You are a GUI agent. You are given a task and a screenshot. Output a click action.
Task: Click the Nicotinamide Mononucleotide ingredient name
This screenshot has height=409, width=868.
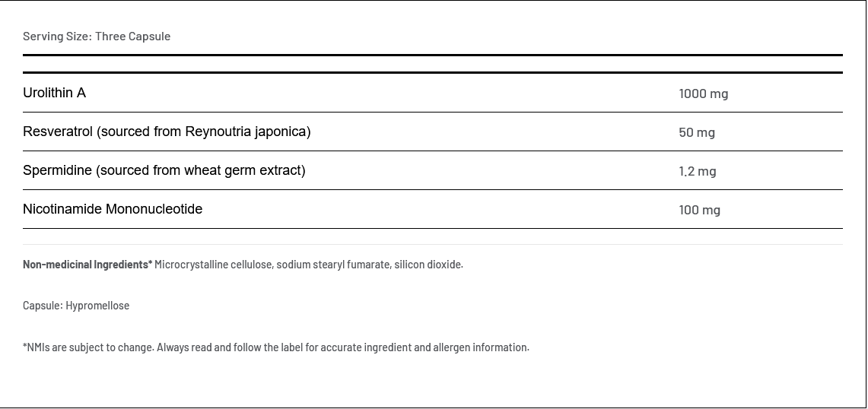(113, 209)
